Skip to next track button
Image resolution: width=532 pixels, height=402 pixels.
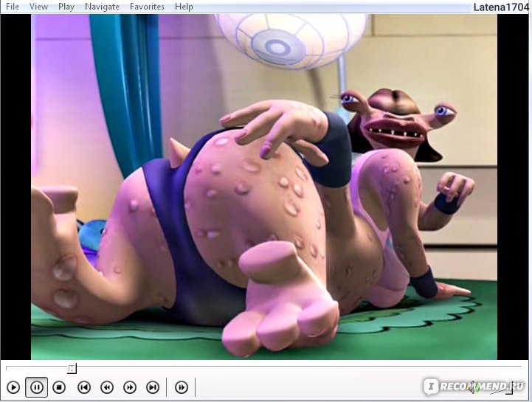coord(153,387)
